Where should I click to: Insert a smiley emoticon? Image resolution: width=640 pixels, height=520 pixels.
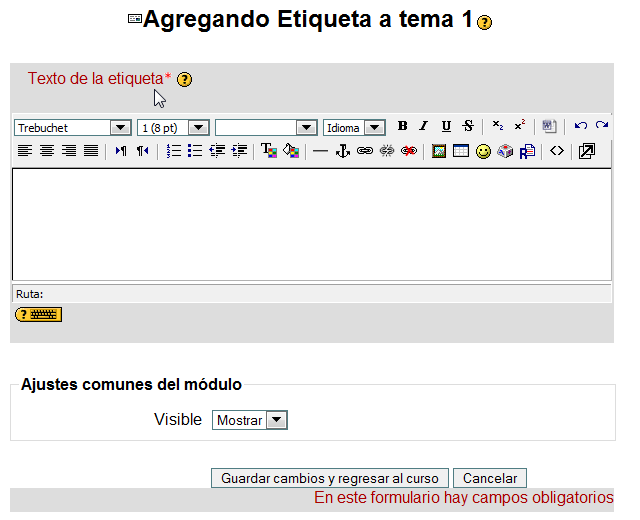(483, 151)
